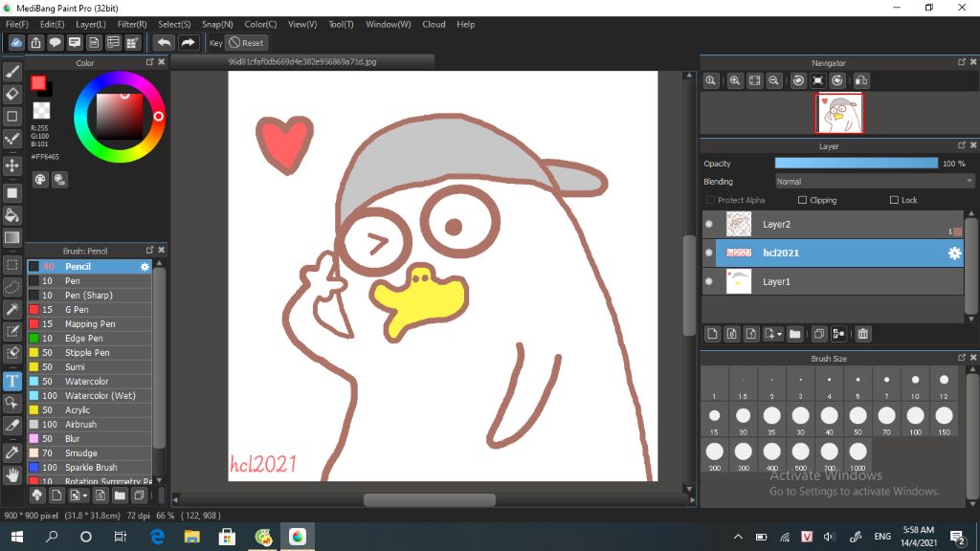Open the Layer menu
Image resolution: width=980 pixels, height=551 pixels.
[91, 24]
